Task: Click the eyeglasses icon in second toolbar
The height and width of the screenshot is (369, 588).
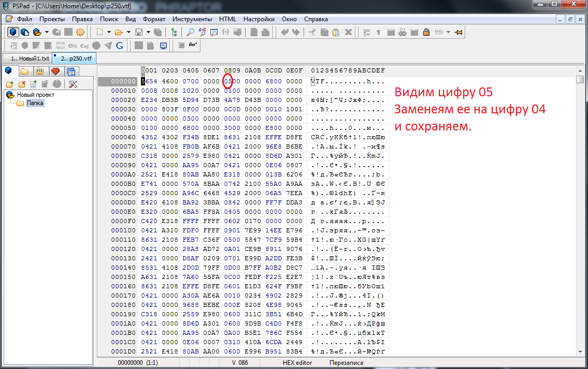Action: (x=193, y=46)
